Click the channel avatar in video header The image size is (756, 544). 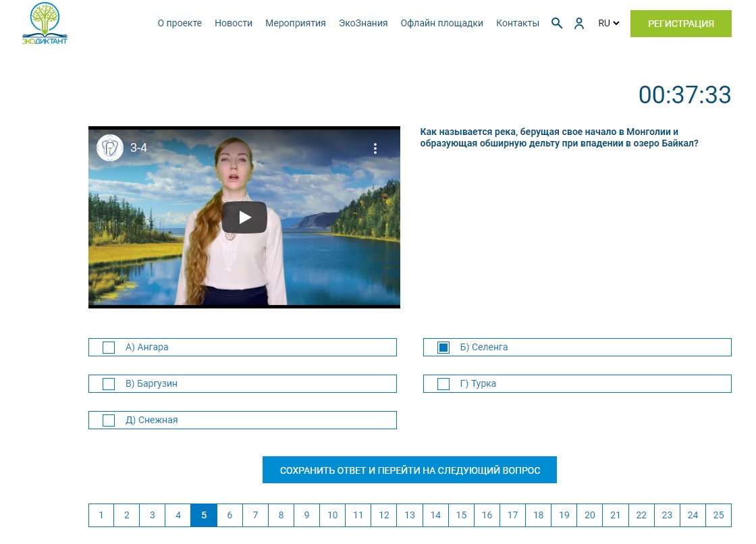pos(110,148)
